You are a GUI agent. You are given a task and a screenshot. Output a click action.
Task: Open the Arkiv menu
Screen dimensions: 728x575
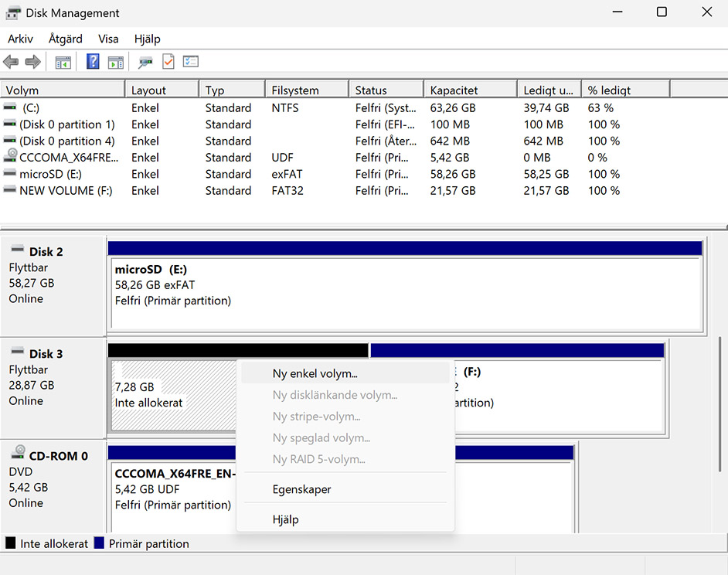point(20,39)
